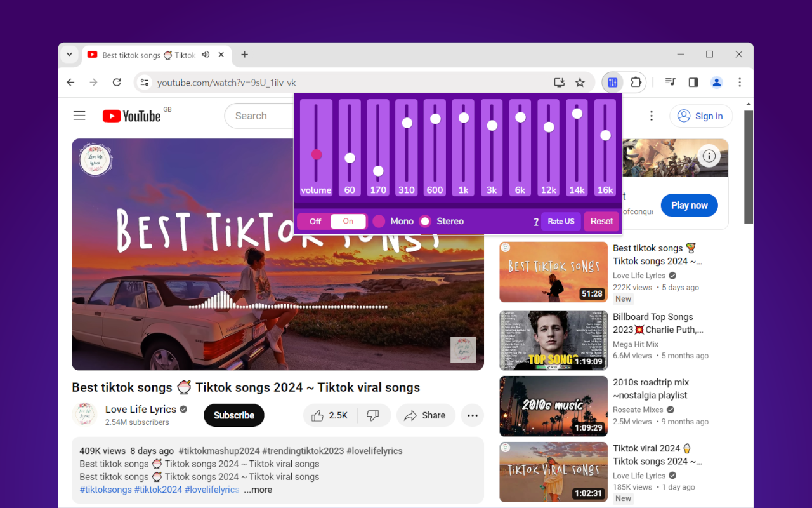Toggle the Chrome side panel icon
The image size is (812, 508).
(x=693, y=82)
